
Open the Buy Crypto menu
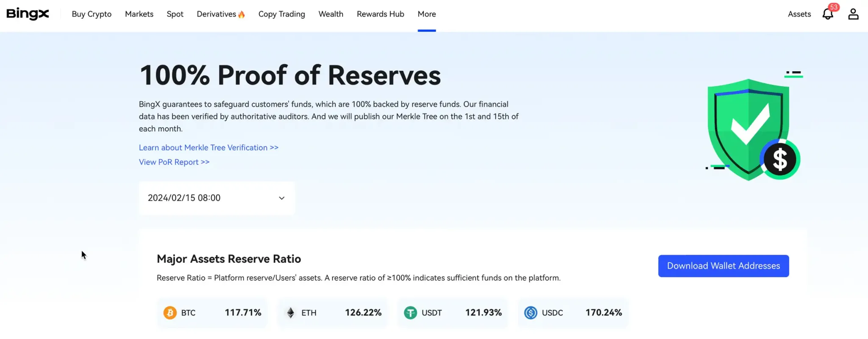tap(92, 14)
